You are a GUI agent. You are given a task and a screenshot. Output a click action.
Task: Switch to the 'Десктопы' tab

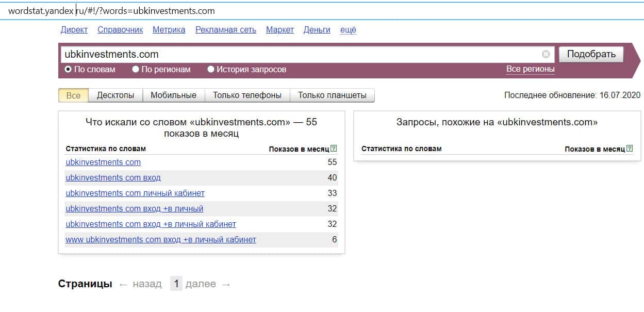(115, 95)
